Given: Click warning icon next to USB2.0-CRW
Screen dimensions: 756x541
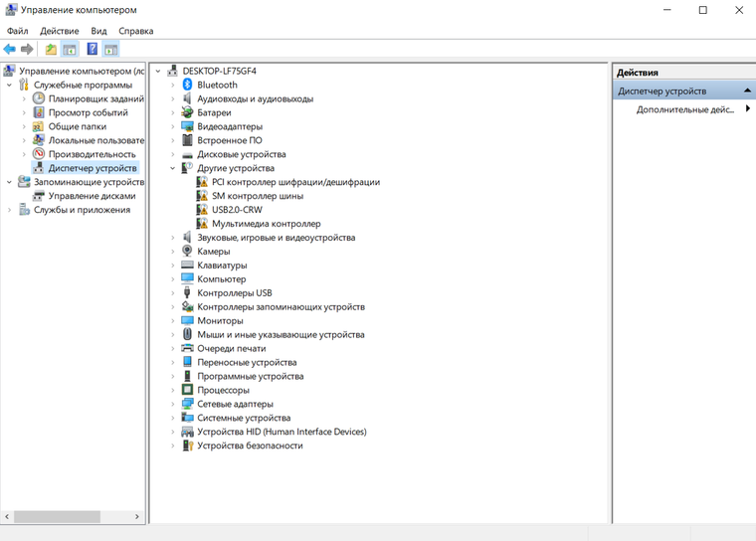Looking at the screenshot, I should pyautogui.click(x=202, y=210).
